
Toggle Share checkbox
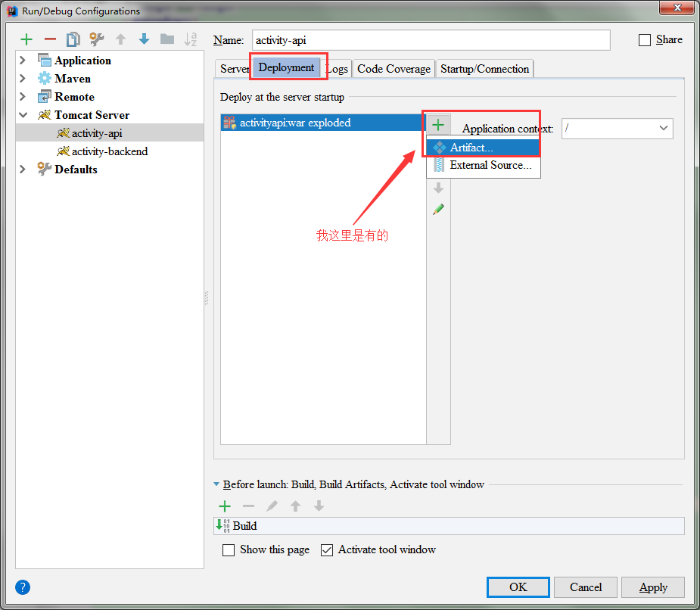coord(645,40)
